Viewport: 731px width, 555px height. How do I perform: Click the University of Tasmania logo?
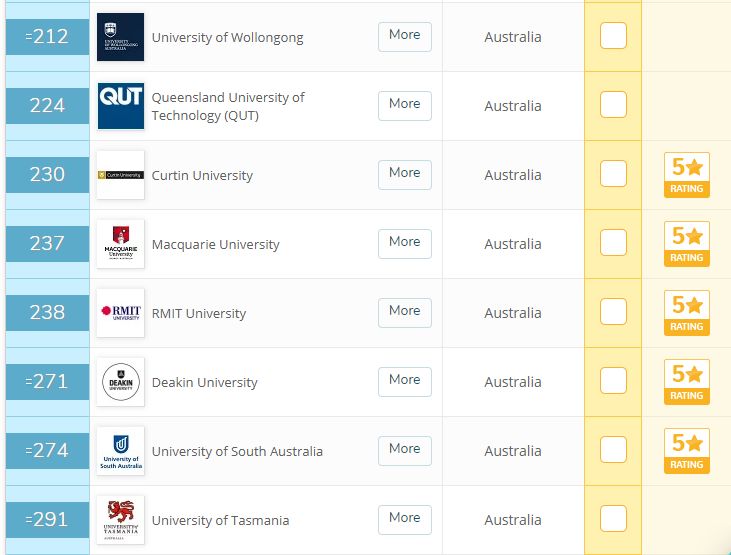[120, 520]
